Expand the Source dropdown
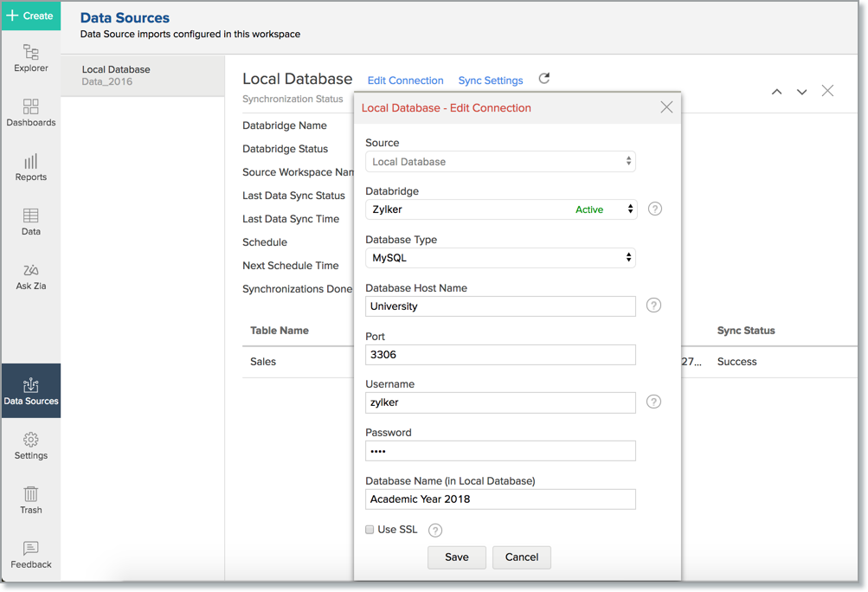 coord(500,162)
